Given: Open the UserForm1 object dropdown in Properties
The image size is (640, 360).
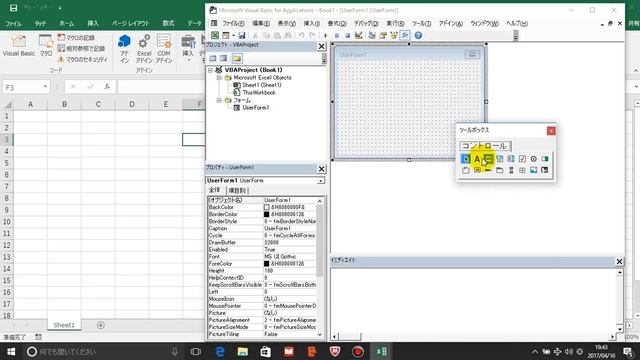Looking at the screenshot, I should (321, 180).
